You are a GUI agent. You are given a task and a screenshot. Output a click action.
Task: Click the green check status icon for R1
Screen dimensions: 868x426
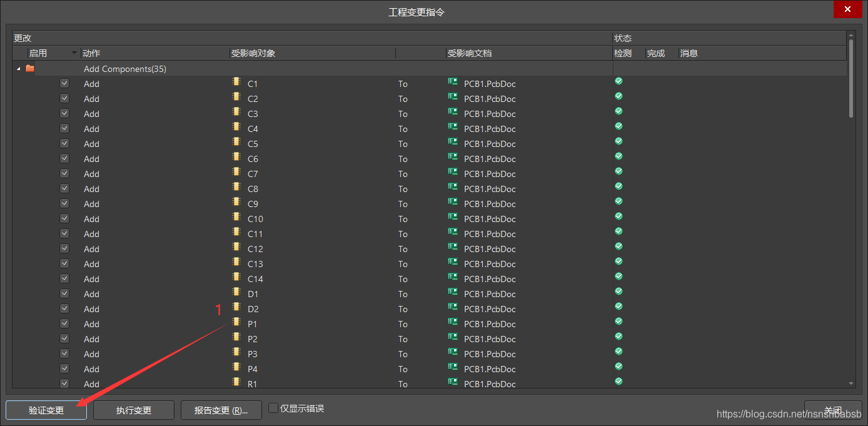tap(618, 382)
